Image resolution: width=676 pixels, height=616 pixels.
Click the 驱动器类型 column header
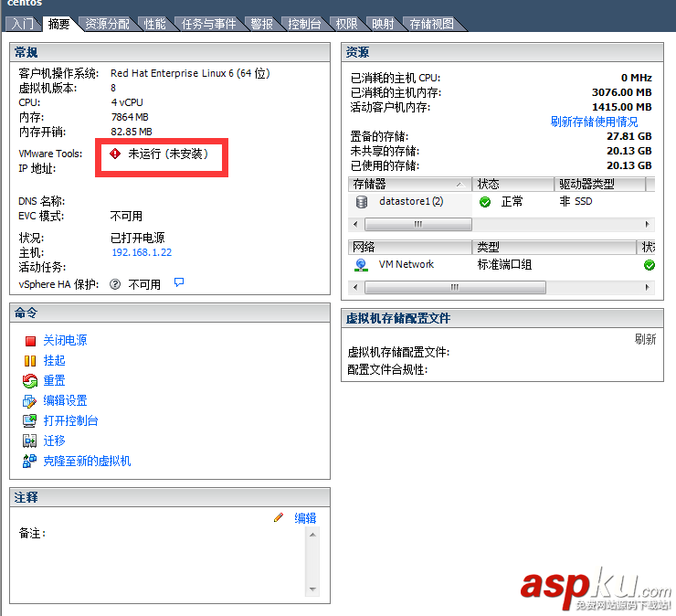click(600, 185)
